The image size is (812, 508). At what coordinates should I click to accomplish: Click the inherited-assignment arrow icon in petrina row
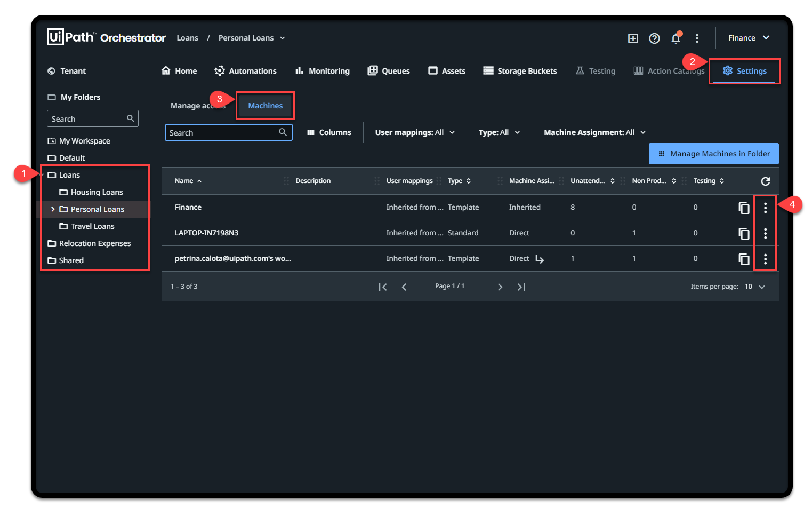coord(540,259)
